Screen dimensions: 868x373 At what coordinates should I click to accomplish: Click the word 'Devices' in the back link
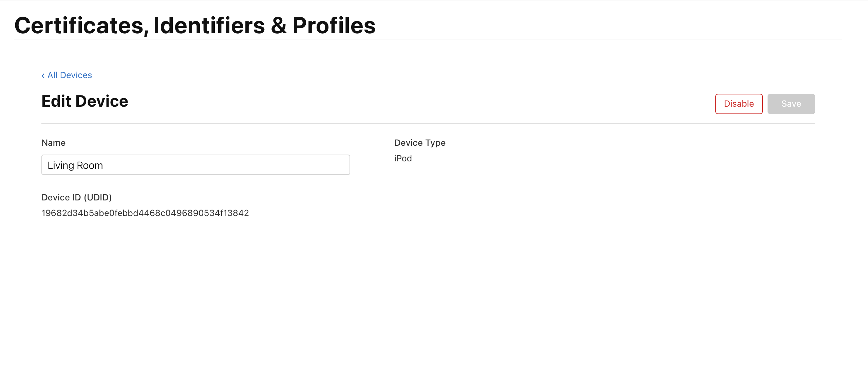tap(76, 75)
